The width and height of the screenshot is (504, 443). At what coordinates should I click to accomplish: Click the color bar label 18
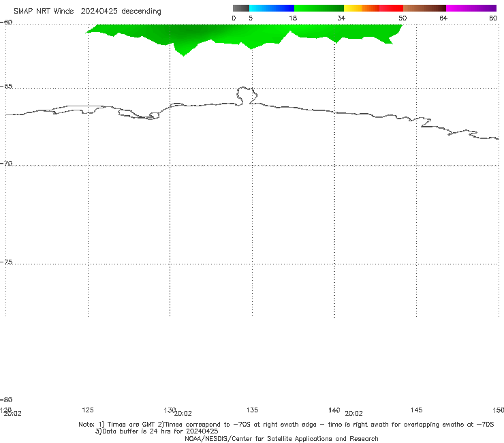293,18
